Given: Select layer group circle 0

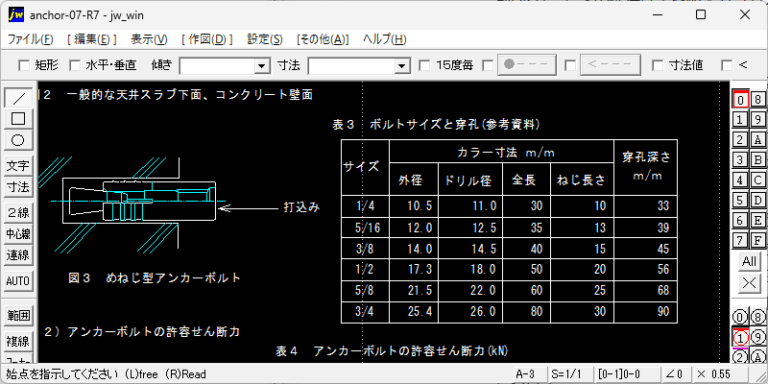Looking at the screenshot, I should 740,317.
